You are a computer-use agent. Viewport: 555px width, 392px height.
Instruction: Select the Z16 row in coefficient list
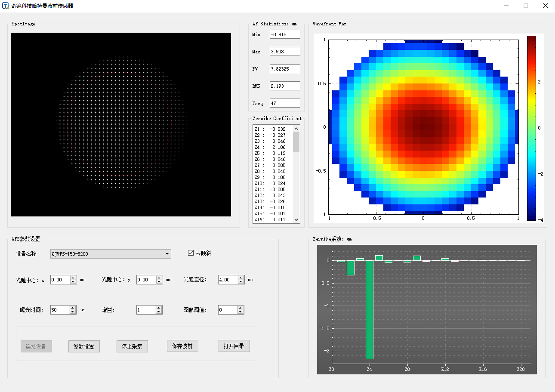pyautogui.click(x=273, y=219)
